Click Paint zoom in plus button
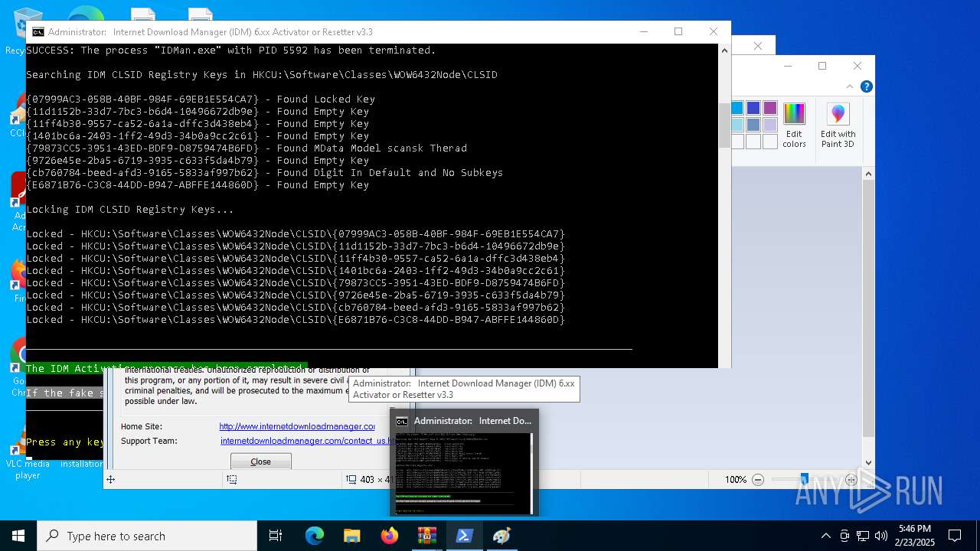980x551 pixels. tap(851, 480)
